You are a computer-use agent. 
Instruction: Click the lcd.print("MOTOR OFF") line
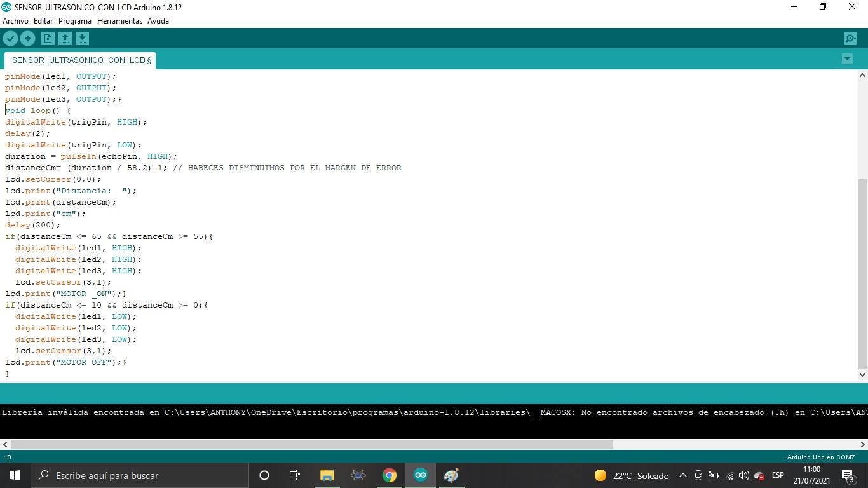[x=65, y=362]
